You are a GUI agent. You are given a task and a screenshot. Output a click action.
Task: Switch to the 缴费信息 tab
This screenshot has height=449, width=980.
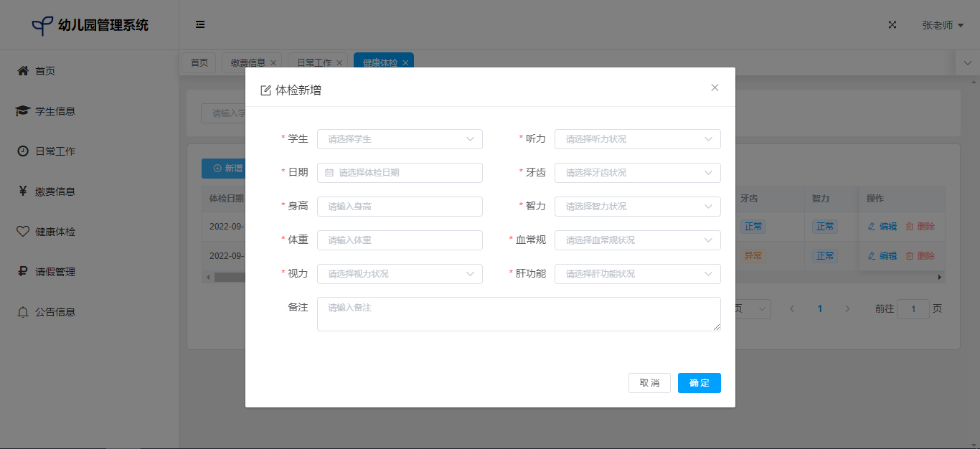(x=248, y=63)
